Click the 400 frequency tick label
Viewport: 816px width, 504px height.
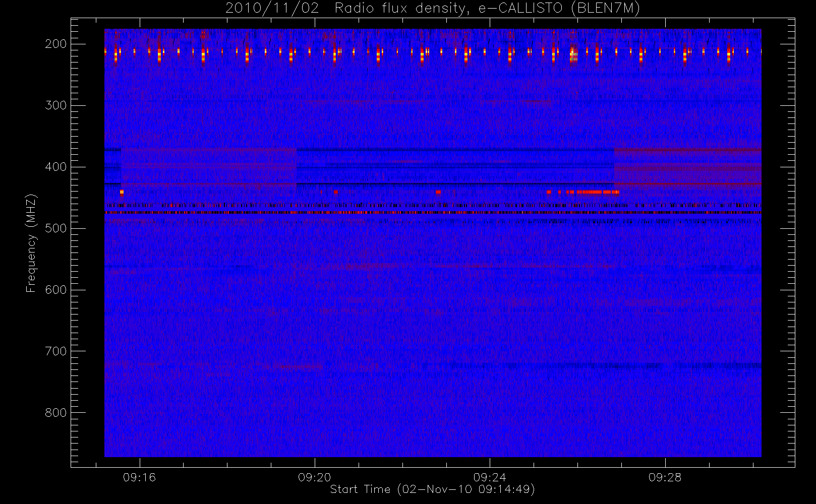click(55, 167)
